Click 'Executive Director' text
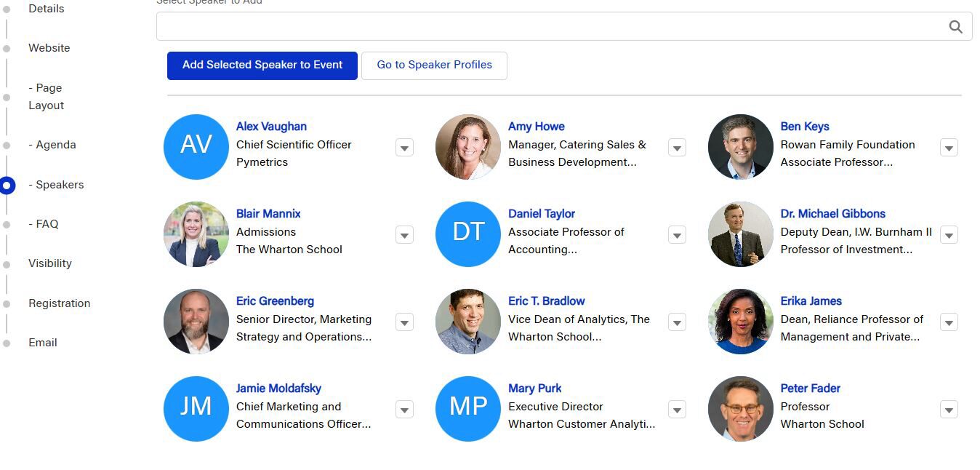980x470 pixels. (556, 407)
